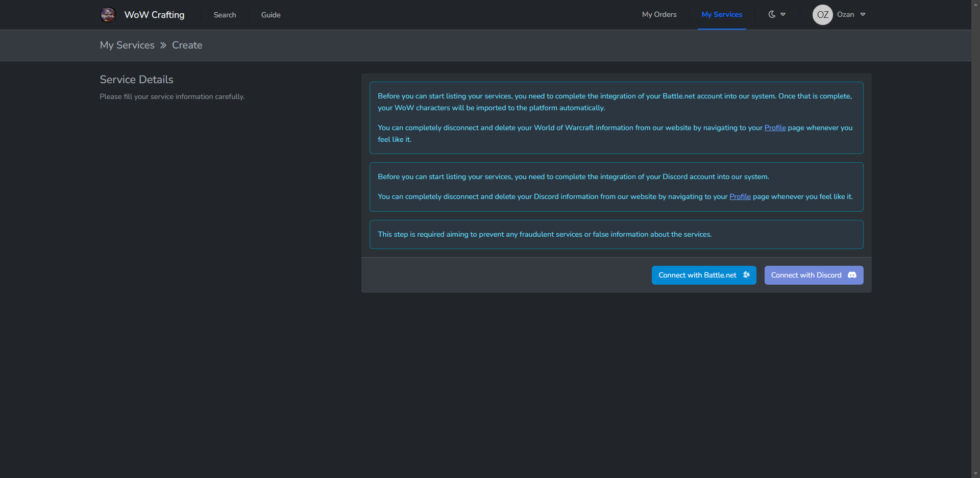This screenshot has height=478, width=980.
Task: Open the Guide page from navbar
Action: 271,15
